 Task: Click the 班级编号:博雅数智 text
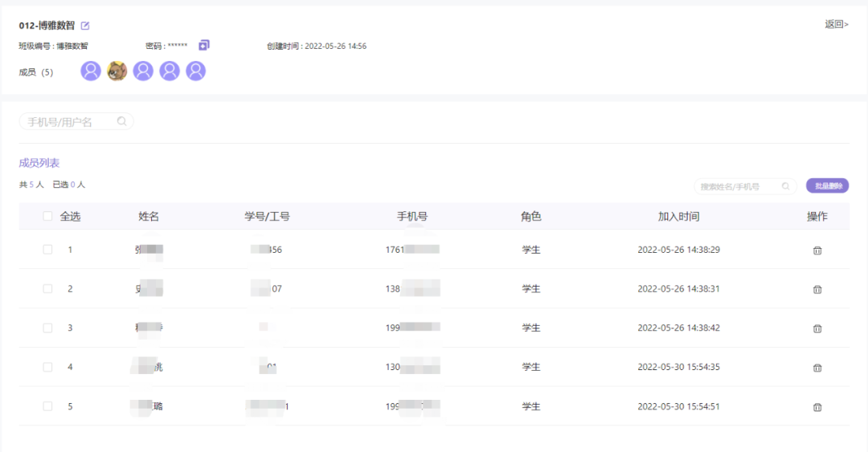point(53,46)
